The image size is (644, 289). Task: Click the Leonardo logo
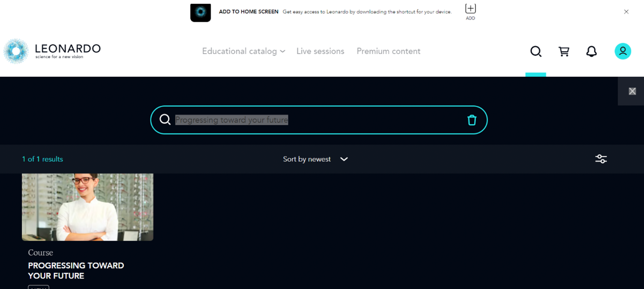point(52,51)
